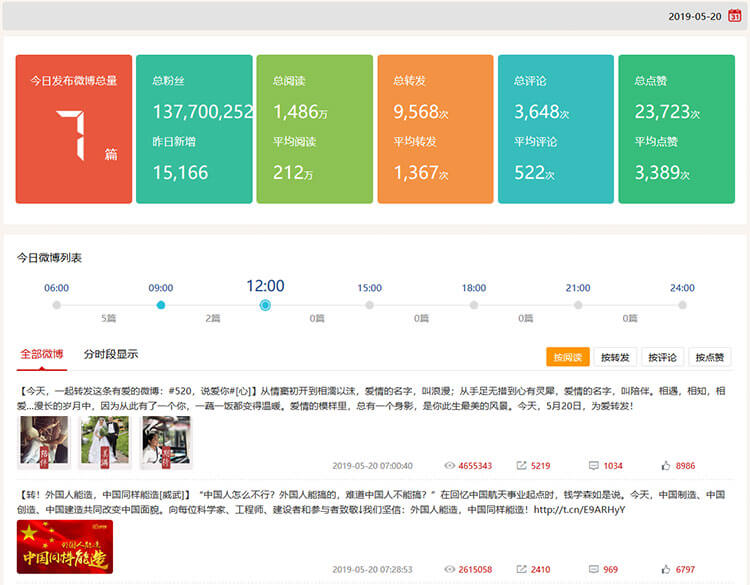
Task: Click the views eye icon beside 2615058
Action: (449, 570)
